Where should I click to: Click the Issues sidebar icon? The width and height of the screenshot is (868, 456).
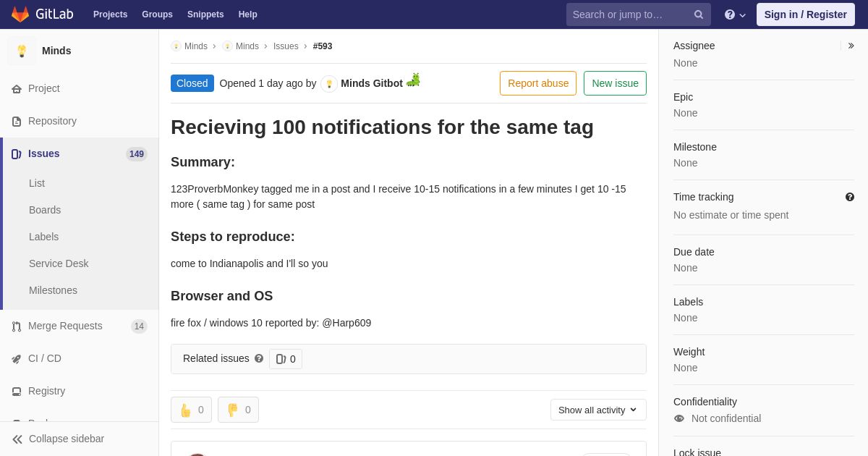[x=17, y=154]
